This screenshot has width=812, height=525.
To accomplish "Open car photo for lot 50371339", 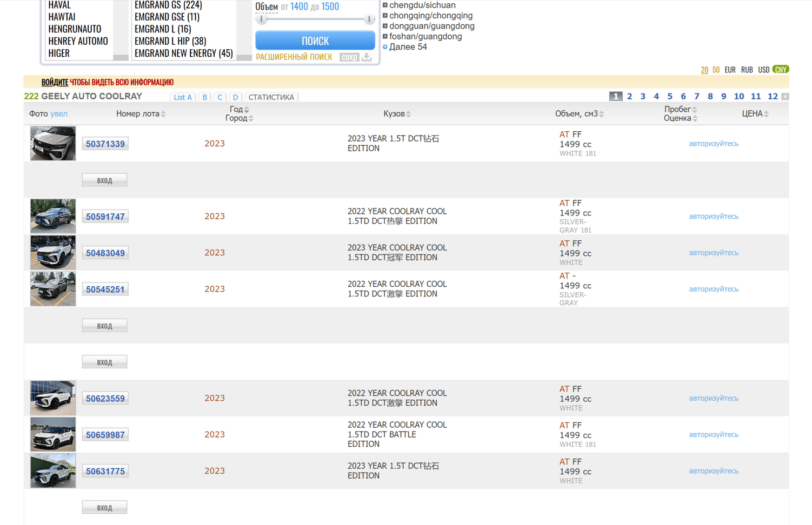I will 53,143.
